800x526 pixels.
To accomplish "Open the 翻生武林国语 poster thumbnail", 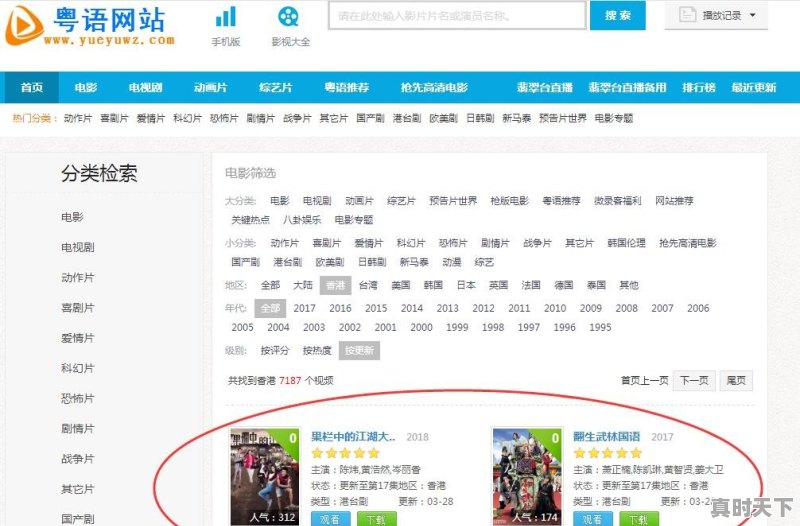I will (x=527, y=477).
